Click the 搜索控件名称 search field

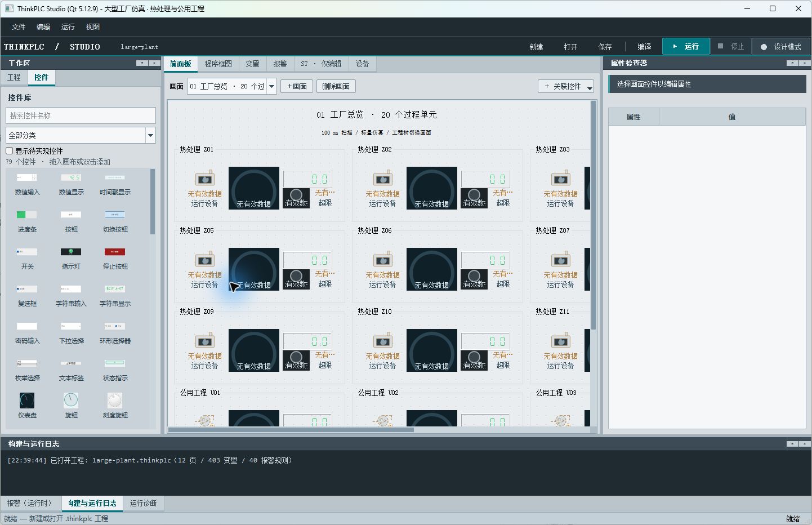[81, 115]
